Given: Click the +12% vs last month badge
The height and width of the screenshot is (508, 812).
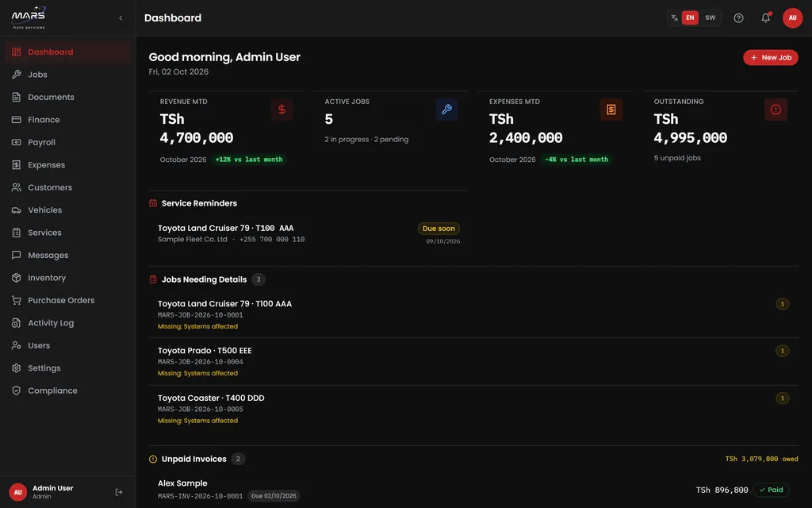Looking at the screenshot, I should [249, 160].
